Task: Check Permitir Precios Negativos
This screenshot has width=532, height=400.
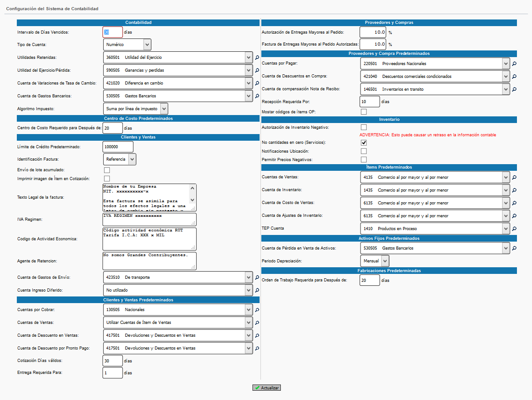Action: pos(364,159)
